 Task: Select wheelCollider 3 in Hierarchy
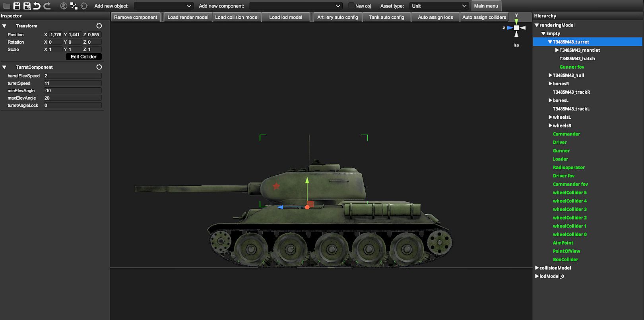(x=570, y=209)
